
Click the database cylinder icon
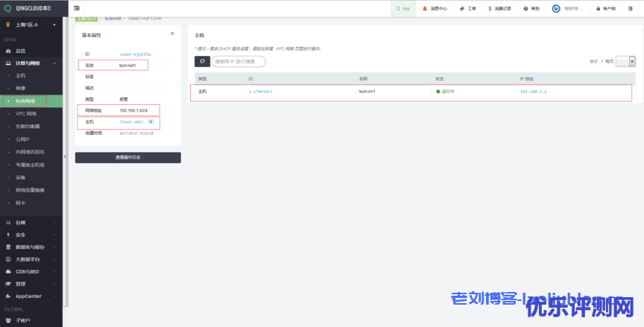coord(8,247)
